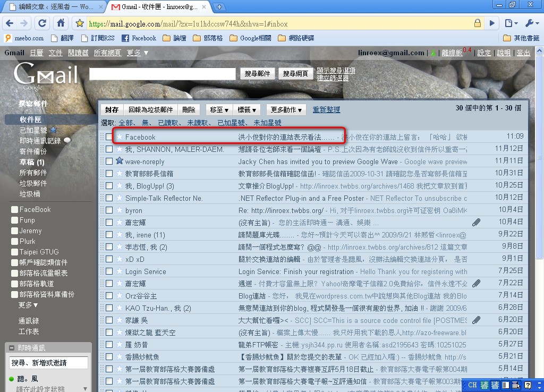Click the Plurk label color box
Image resolution: width=544 pixels, height=392 pixels.
(14, 241)
